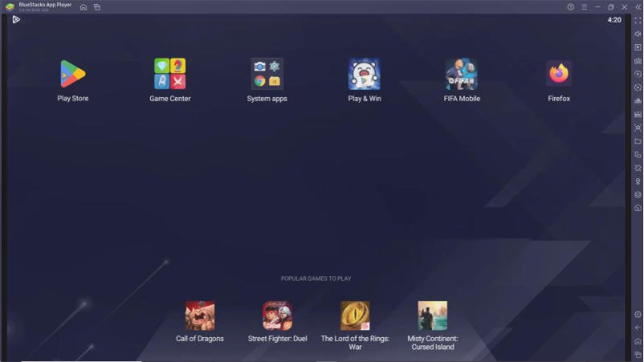Open Misty Continent: Cursed Island

[433, 315]
